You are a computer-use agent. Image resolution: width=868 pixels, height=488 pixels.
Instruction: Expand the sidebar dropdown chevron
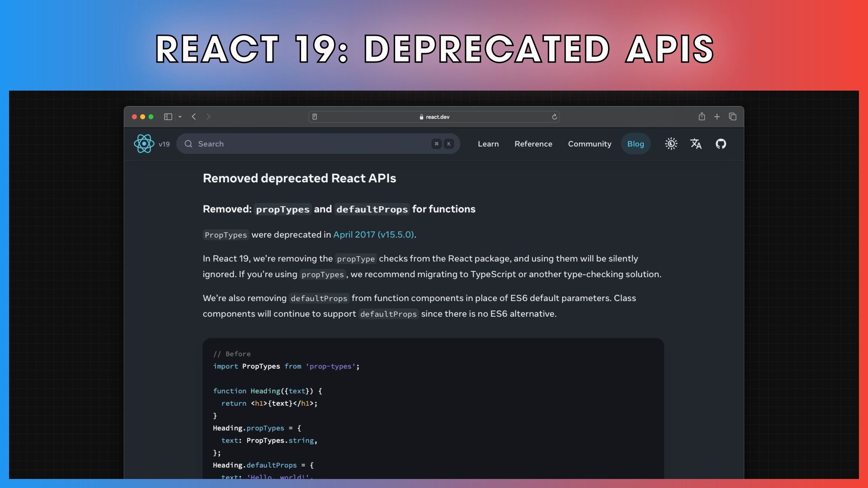[x=180, y=117]
